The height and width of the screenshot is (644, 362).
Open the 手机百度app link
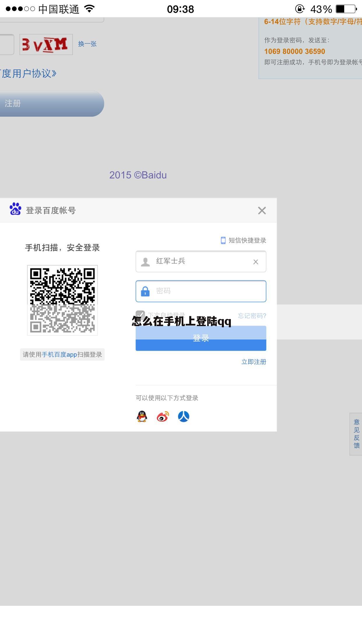coord(59,354)
